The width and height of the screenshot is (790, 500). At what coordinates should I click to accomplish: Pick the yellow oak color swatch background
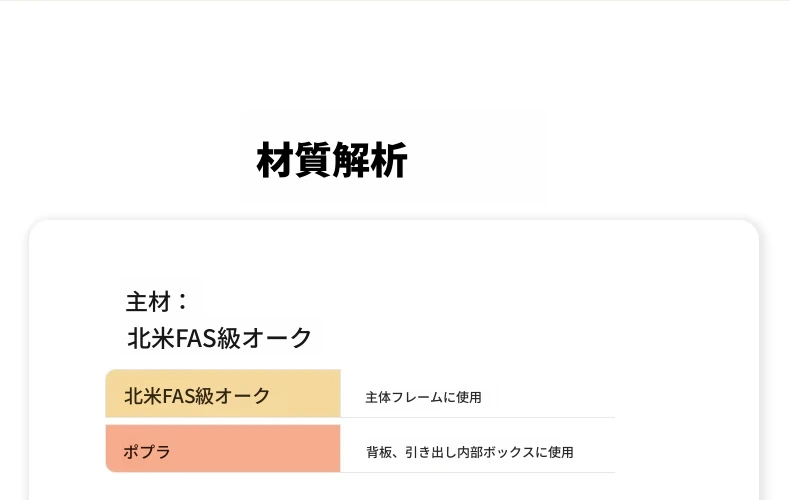(x=223, y=393)
